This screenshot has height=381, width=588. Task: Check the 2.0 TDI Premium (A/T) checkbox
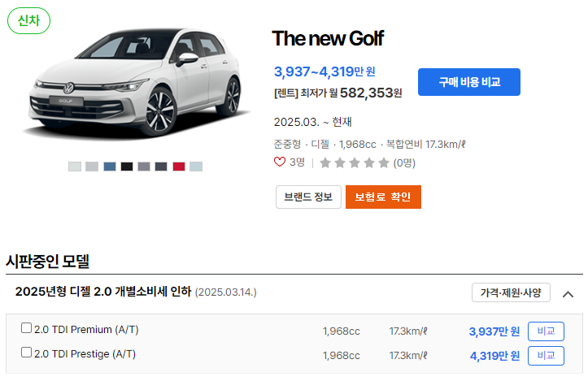tap(26, 328)
